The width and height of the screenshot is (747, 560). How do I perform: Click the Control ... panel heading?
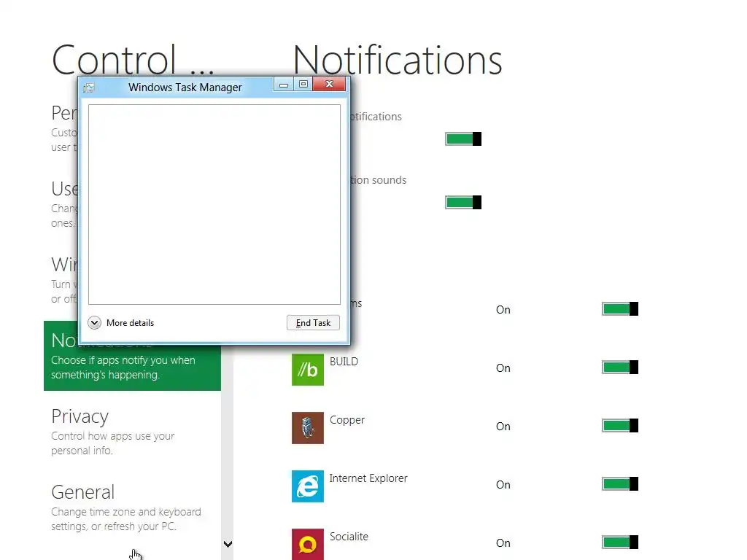point(133,59)
